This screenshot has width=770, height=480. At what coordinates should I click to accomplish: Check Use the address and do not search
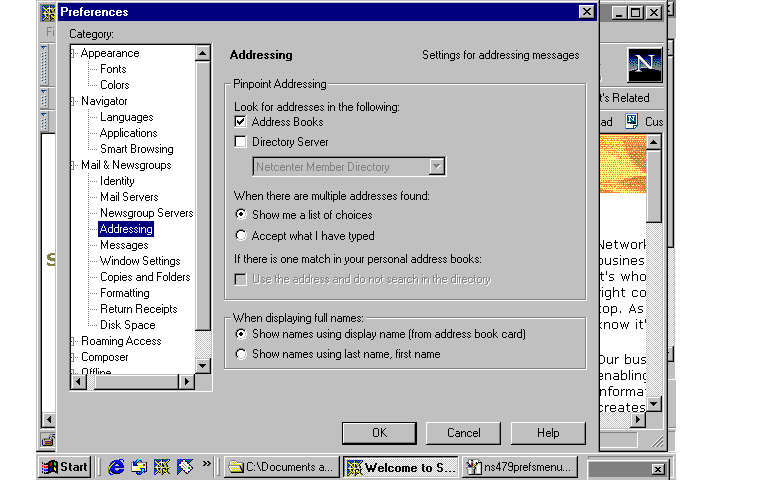pos(241,279)
